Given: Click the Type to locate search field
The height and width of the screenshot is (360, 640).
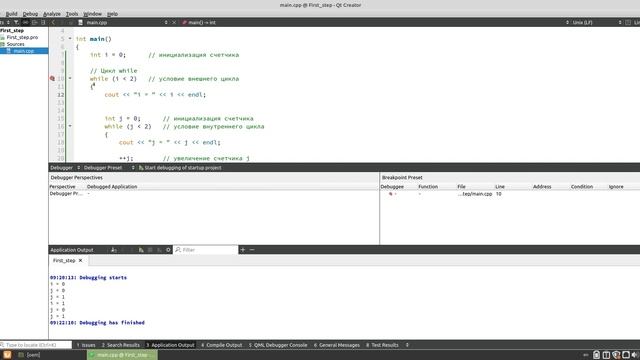Looking at the screenshot, I should click(36, 345).
